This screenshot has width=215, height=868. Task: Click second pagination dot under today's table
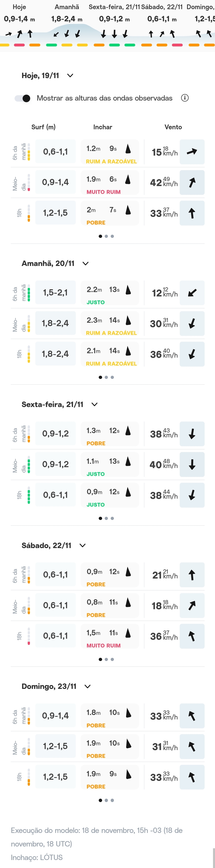[x=106, y=236]
